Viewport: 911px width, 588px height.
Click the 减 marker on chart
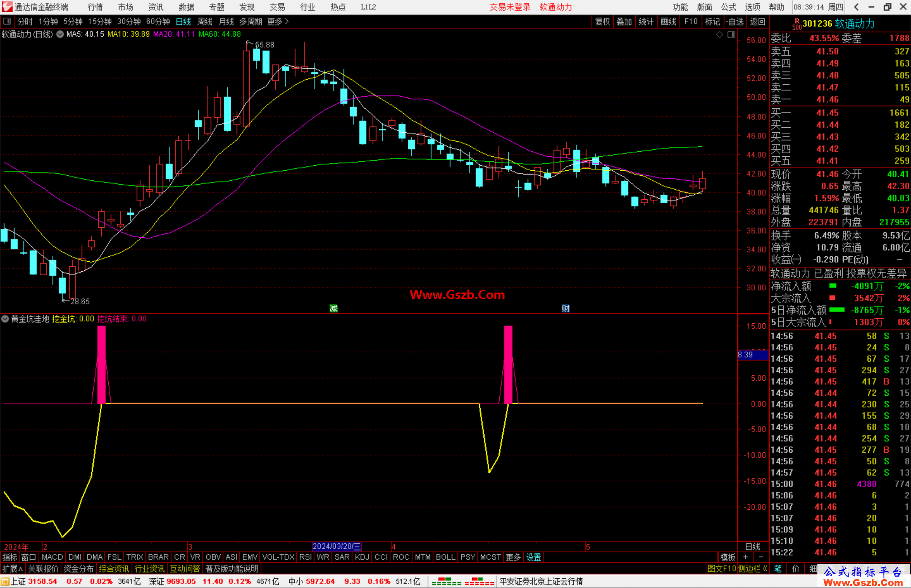pos(334,309)
